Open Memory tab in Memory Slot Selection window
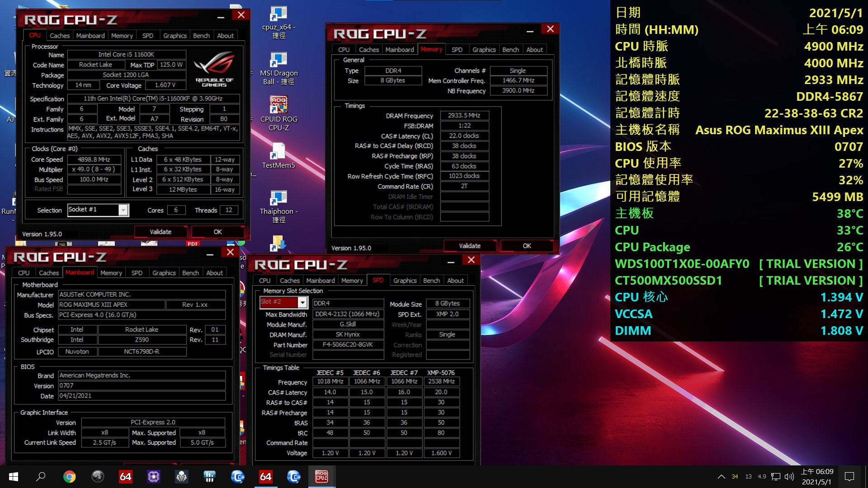The height and width of the screenshot is (488, 868). (x=352, y=281)
